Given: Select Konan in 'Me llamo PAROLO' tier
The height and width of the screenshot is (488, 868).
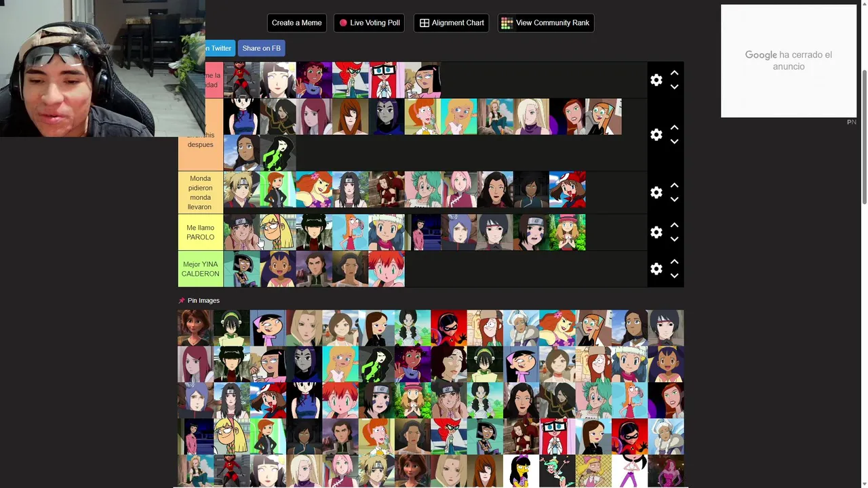Looking at the screenshot, I should (459, 232).
